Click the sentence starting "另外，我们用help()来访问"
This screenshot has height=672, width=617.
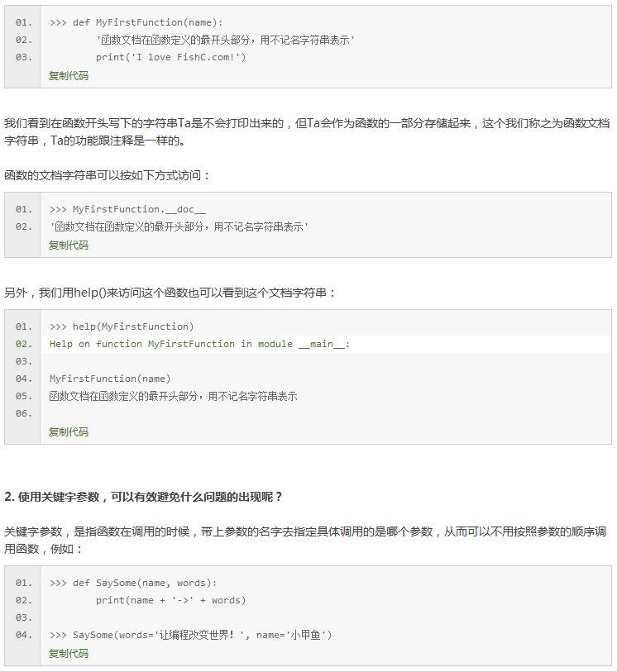170,293
